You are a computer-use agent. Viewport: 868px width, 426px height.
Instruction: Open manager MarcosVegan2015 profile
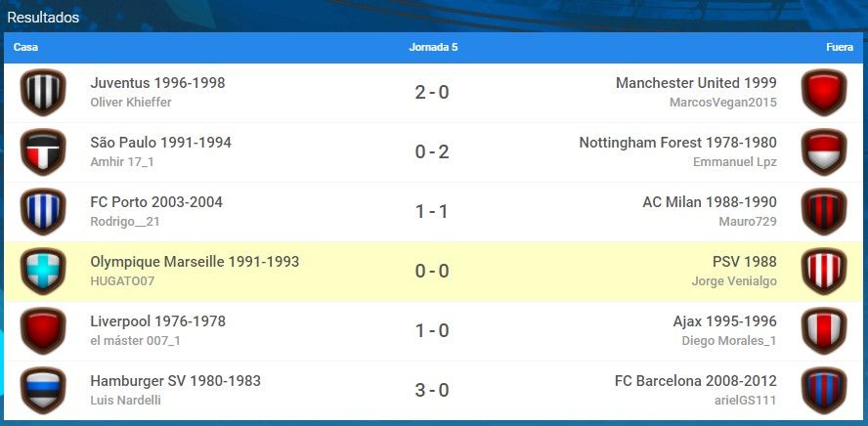(x=723, y=103)
